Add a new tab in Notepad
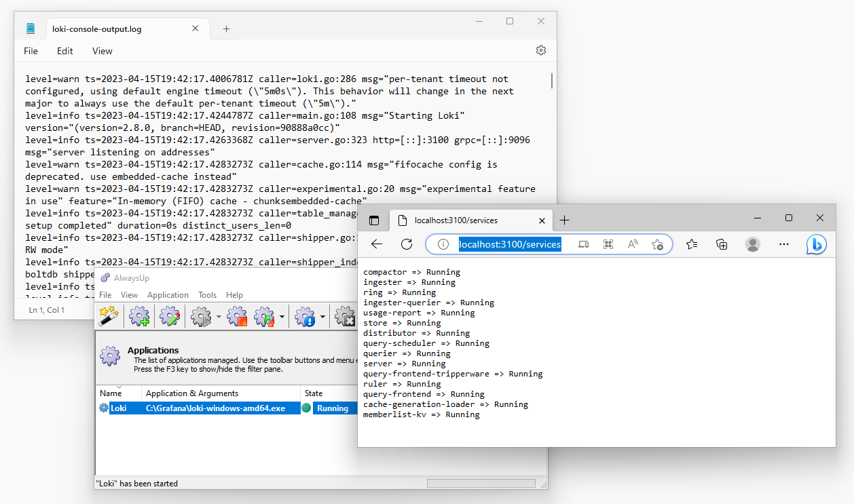This screenshot has height=504, width=854. [226, 29]
